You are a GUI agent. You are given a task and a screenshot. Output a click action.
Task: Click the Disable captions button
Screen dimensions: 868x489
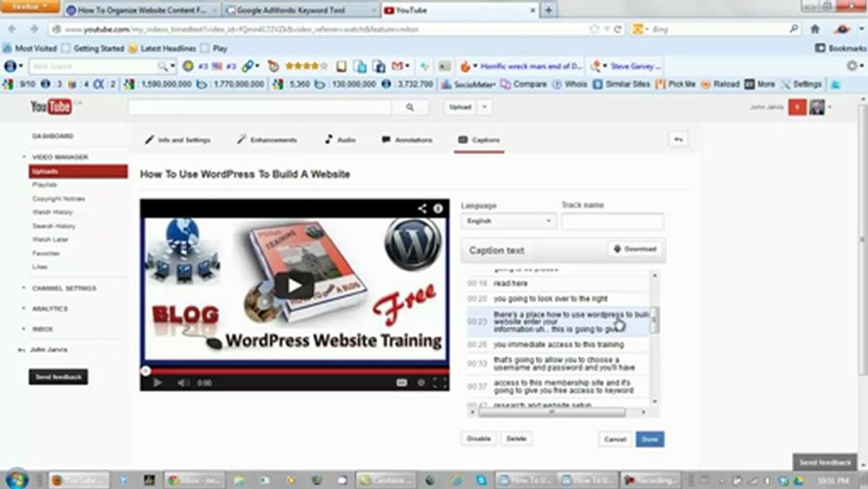tap(478, 439)
